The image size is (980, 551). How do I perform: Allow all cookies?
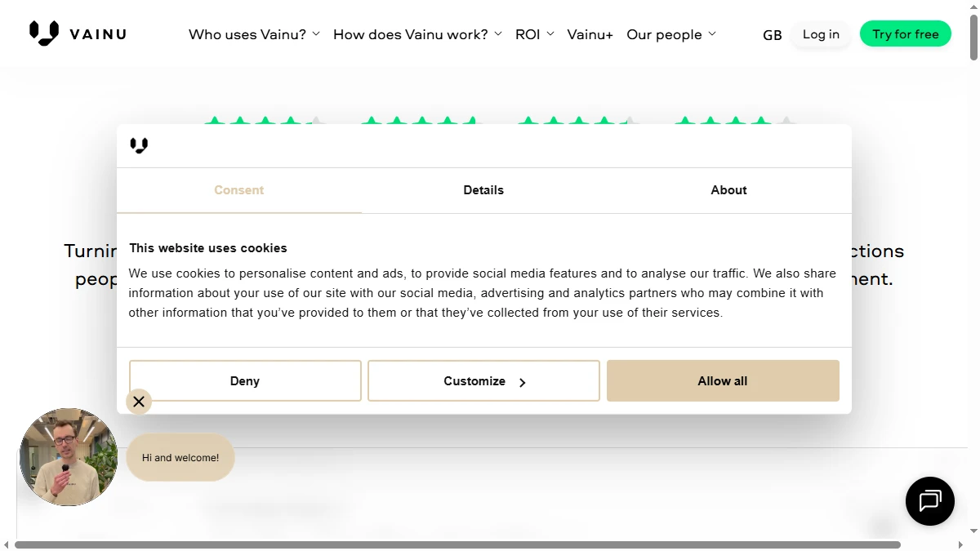tap(722, 380)
